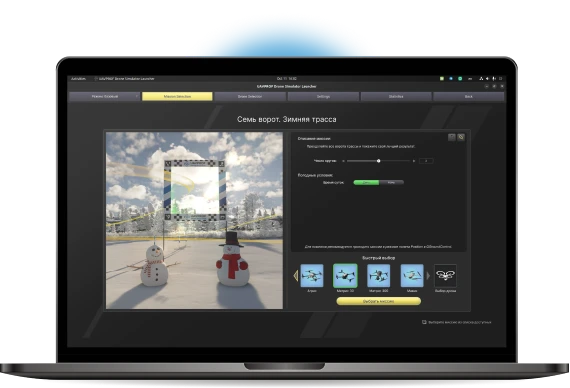This screenshot has height=388, width=570.
Task: Click the number of laps slider handle
Action: [x=378, y=161]
